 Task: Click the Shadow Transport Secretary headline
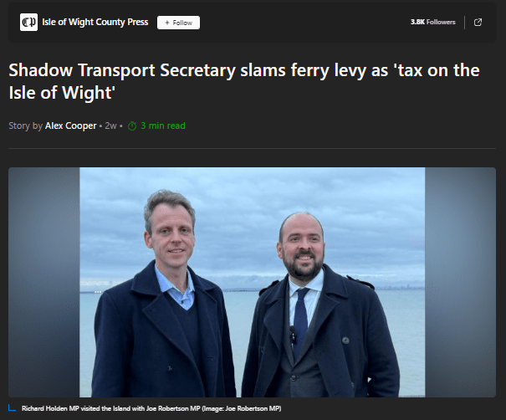point(244,81)
